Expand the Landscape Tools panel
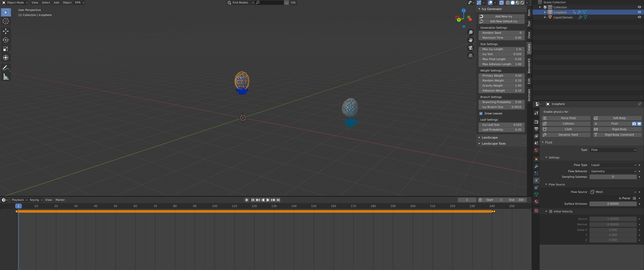Screen dimensions: 644x270 pyautogui.click(x=493, y=144)
